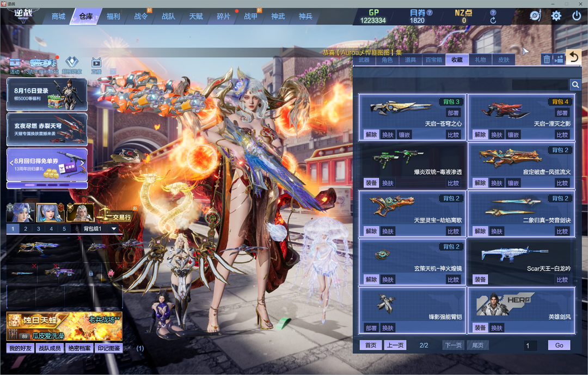Viewport: 588px width, 375px height.
Task: Switch to the 百宝箱 tab
Action: (434, 60)
